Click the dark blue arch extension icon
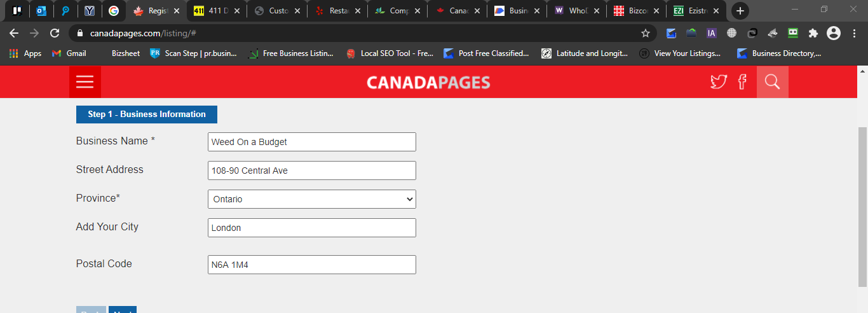 [x=691, y=33]
